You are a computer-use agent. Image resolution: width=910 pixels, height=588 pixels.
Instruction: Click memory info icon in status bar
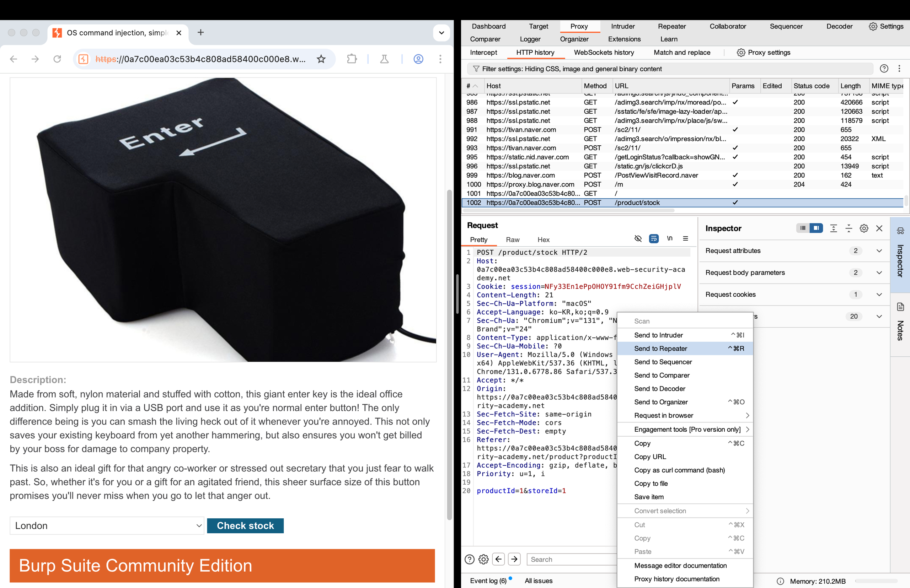click(x=780, y=581)
